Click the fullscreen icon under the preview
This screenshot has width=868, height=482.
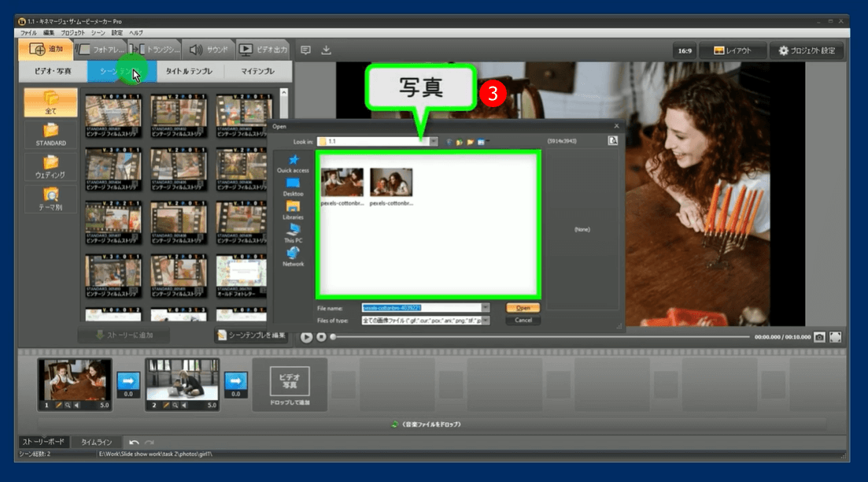tap(835, 337)
